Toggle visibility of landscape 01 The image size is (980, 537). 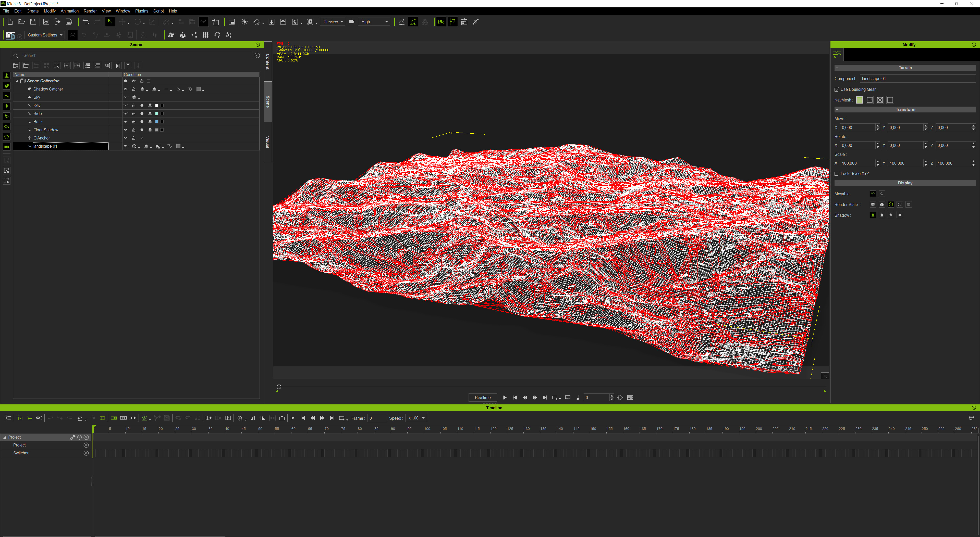(x=126, y=146)
